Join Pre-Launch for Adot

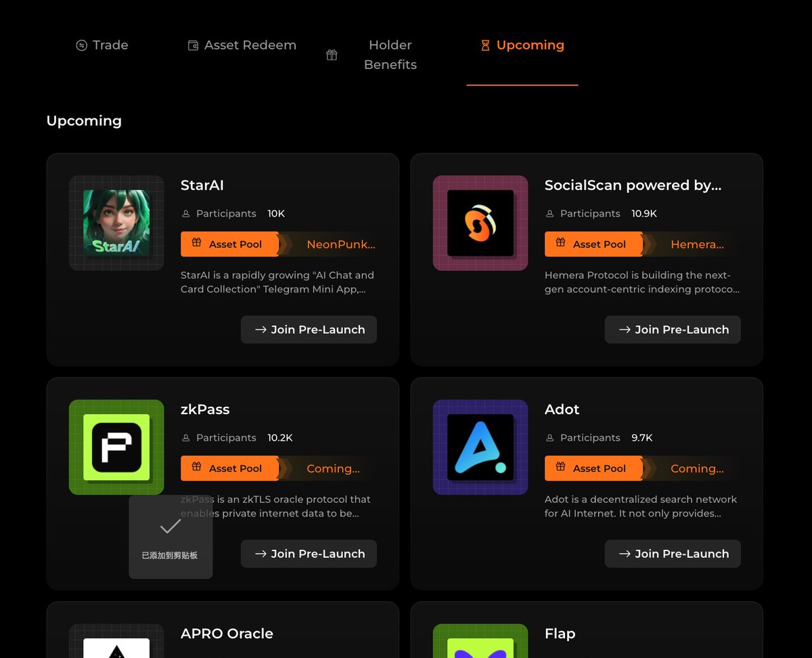(x=673, y=554)
